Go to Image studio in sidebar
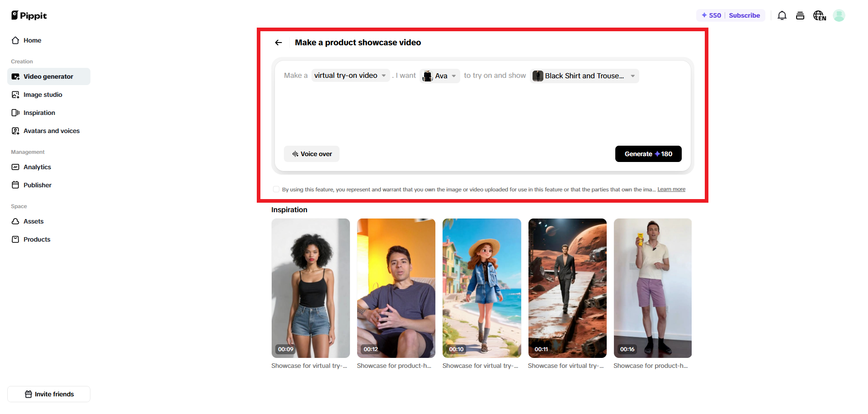Screen dimensions: 868x414 tap(42, 95)
